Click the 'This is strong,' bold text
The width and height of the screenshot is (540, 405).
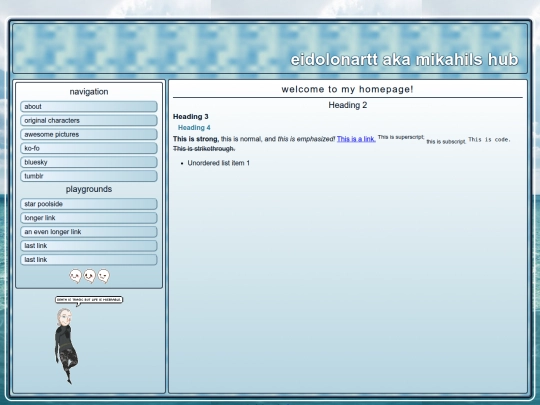(196, 139)
